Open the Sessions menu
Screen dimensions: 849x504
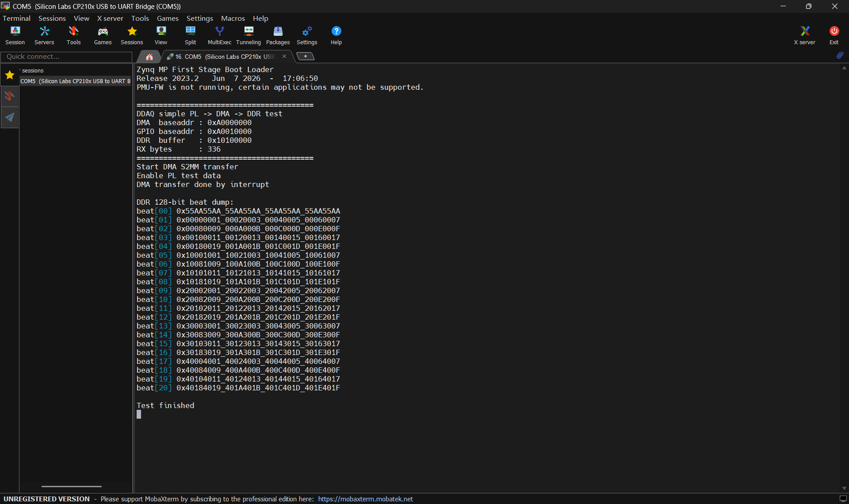pyautogui.click(x=52, y=18)
